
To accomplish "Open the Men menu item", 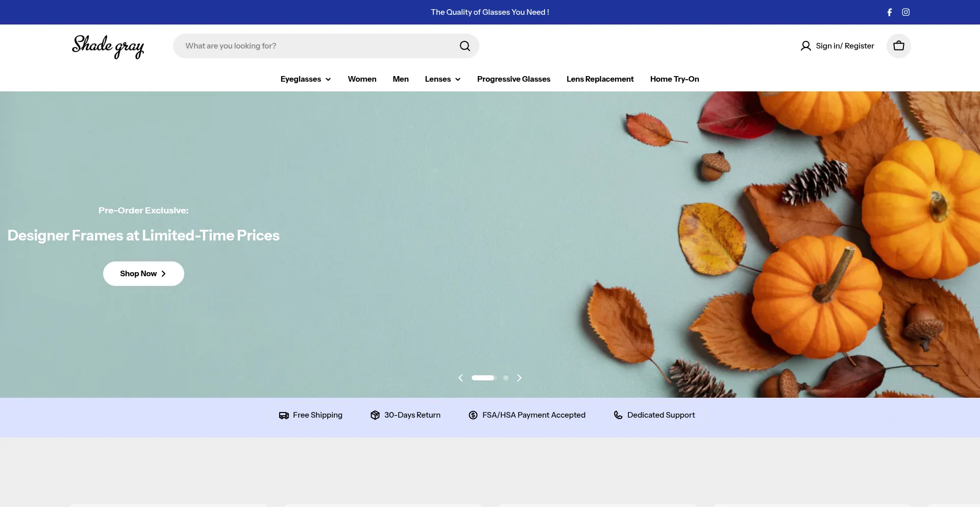I will (x=400, y=79).
